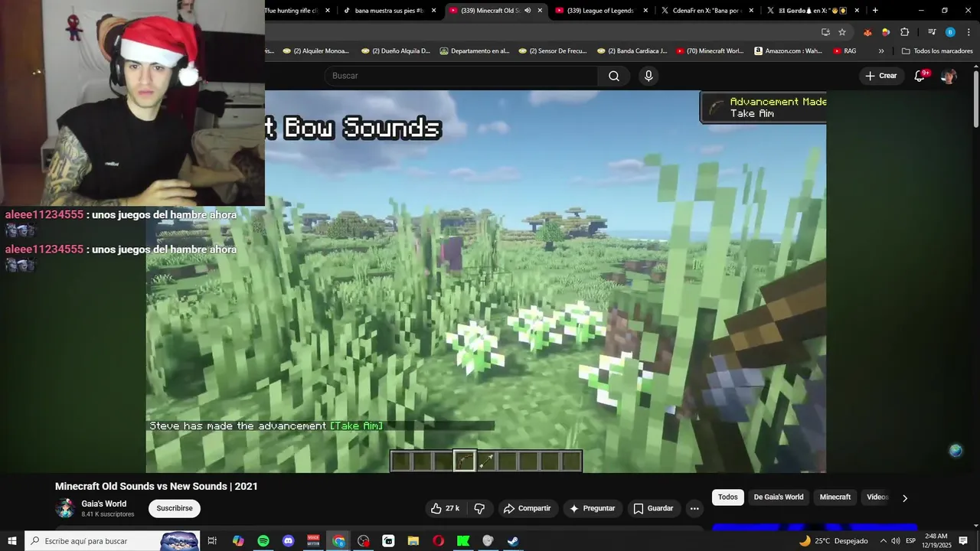Open the YouTube account avatar menu
This screenshot has width=980, height=551.
point(949,76)
